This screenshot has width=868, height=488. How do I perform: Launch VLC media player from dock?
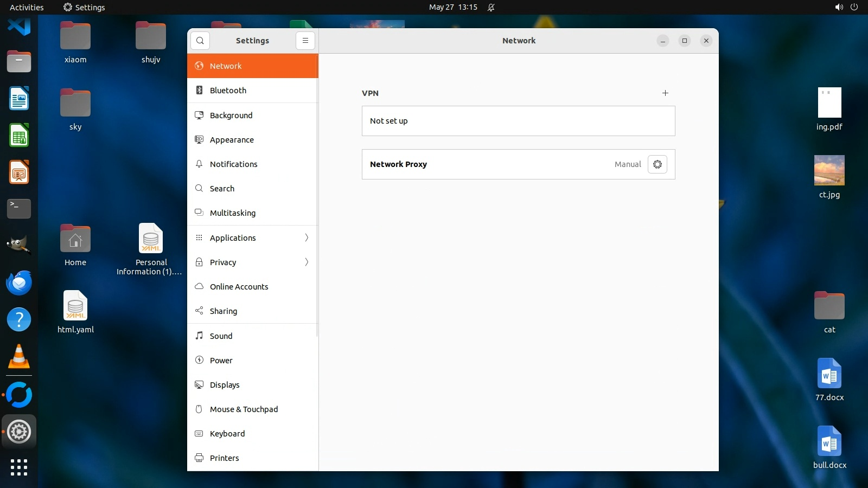[19, 356]
